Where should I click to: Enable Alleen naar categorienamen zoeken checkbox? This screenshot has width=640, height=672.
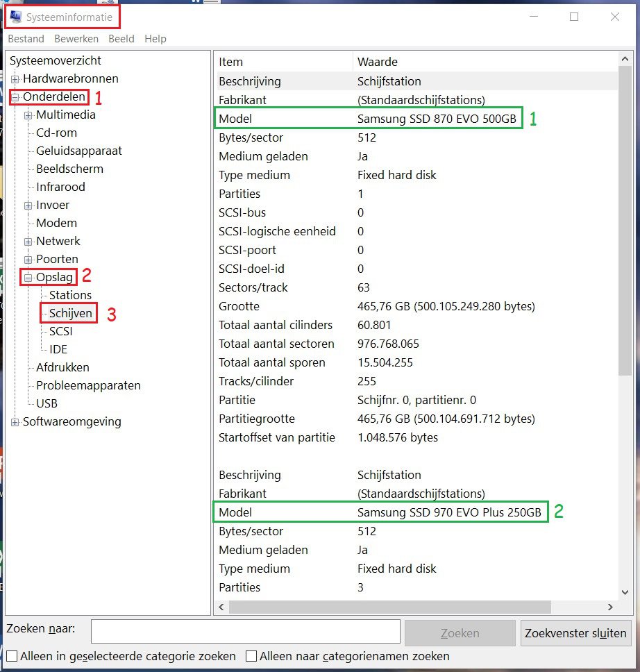[251, 656]
